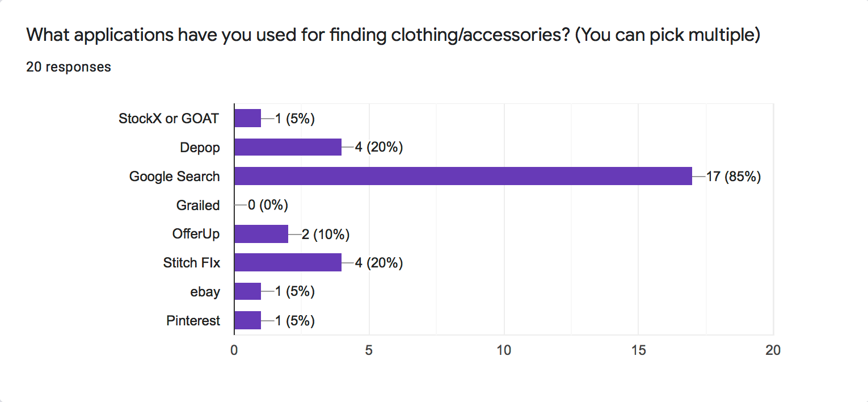Click the Depop '4 (20%)' label

(378, 148)
